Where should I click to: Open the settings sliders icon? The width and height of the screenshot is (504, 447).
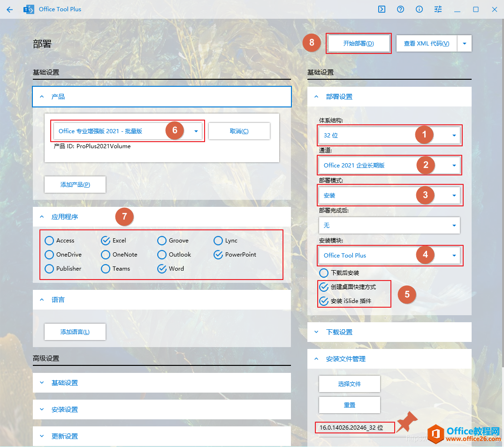click(438, 9)
